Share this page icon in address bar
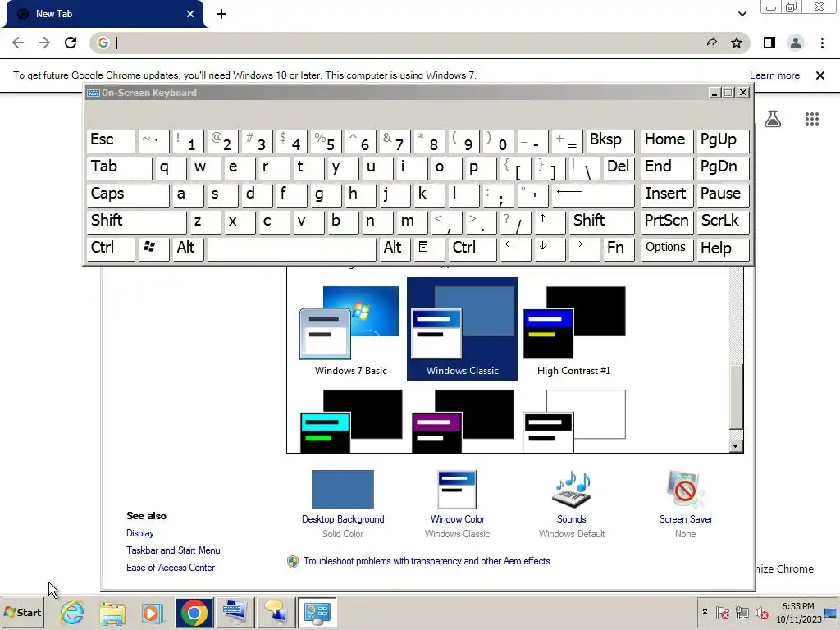 (710, 43)
